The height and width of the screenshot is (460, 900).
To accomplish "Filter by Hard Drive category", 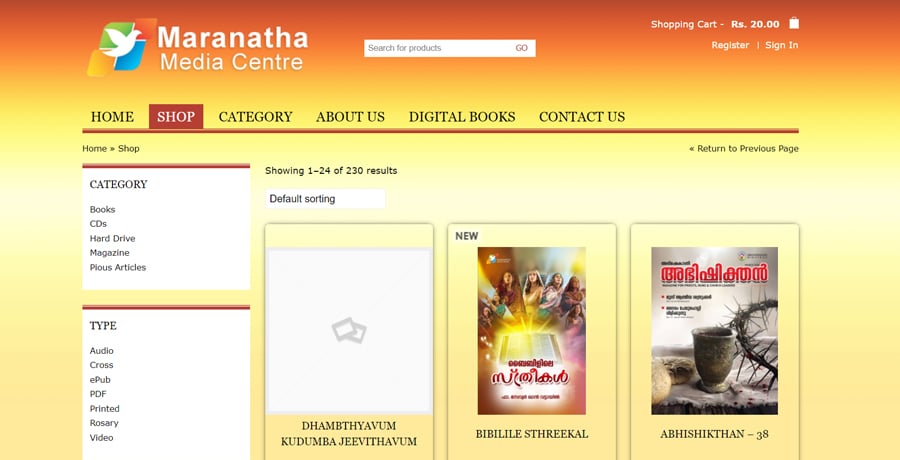I will pos(112,238).
